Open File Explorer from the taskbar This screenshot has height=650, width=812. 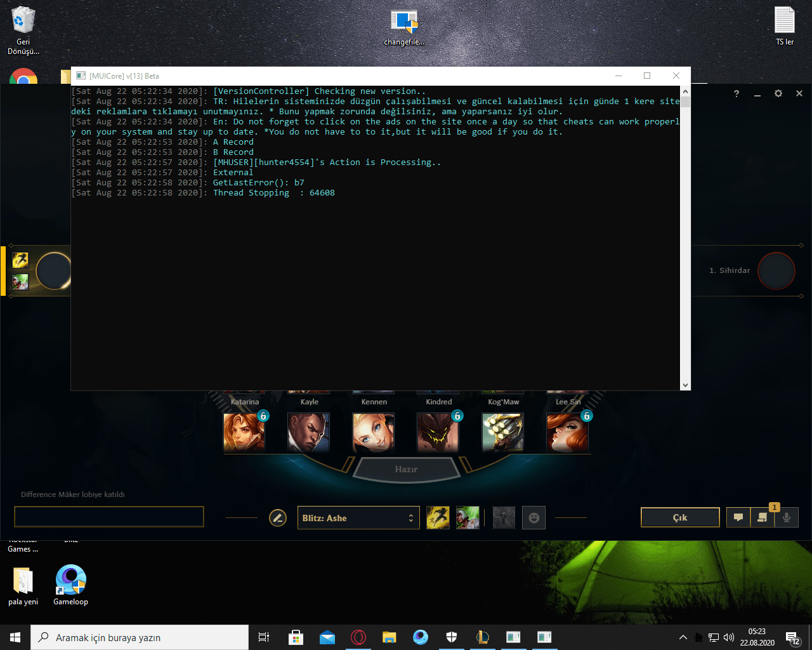390,637
